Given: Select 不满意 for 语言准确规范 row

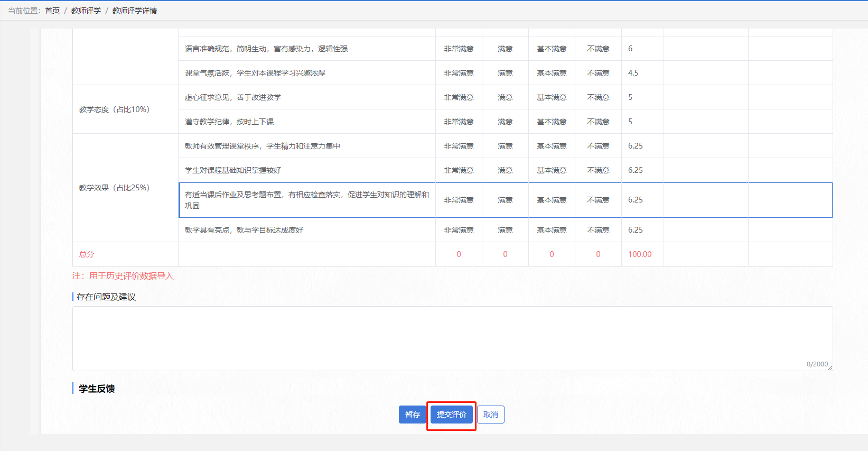Looking at the screenshot, I should (598, 49).
